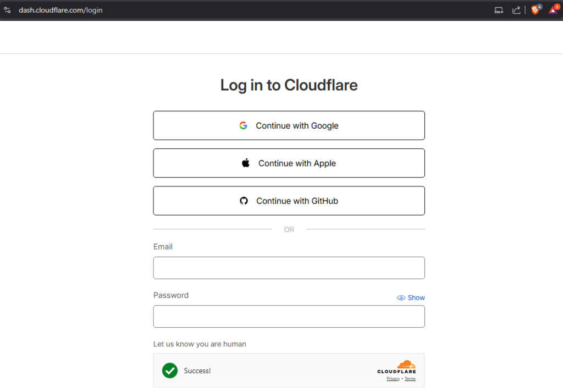Toggle "Show" next to the Password field
Viewport: 563px width, 392px height.
[416, 297]
